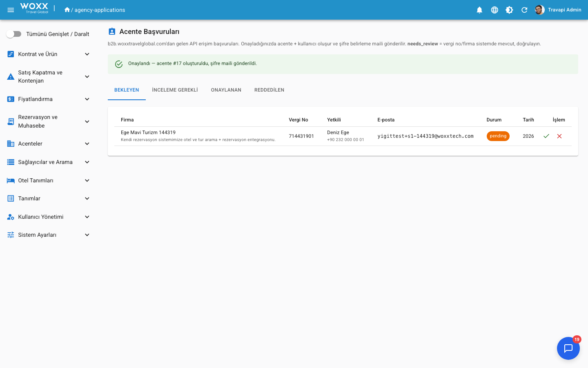
Task: Click the WOXX Travel Global logo
Action: pos(34,8)
